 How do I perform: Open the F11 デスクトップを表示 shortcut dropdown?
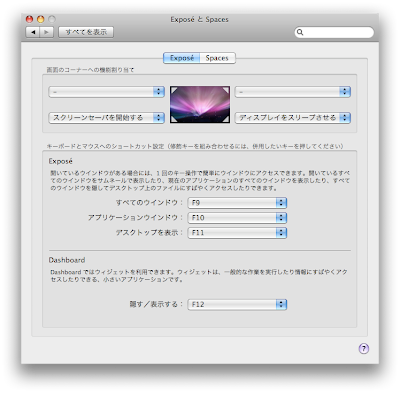tap(237, 233)
